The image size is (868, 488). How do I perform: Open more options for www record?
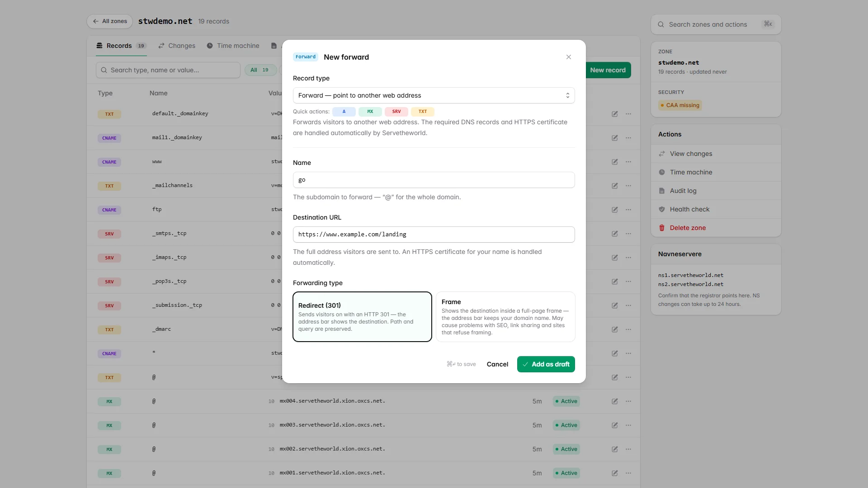coord(628,162)
